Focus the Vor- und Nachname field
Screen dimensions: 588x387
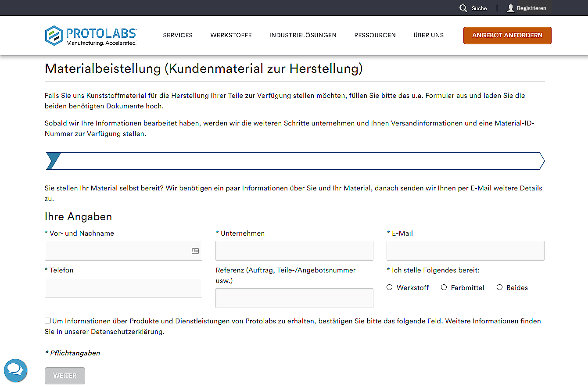tap(123, 251)
